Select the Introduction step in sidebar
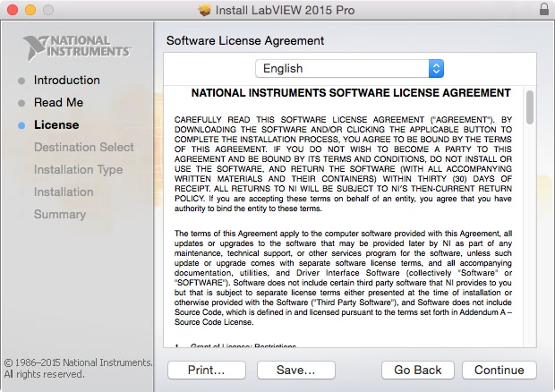The height and width of the screenshot is (392, 555). coord(67,80)
